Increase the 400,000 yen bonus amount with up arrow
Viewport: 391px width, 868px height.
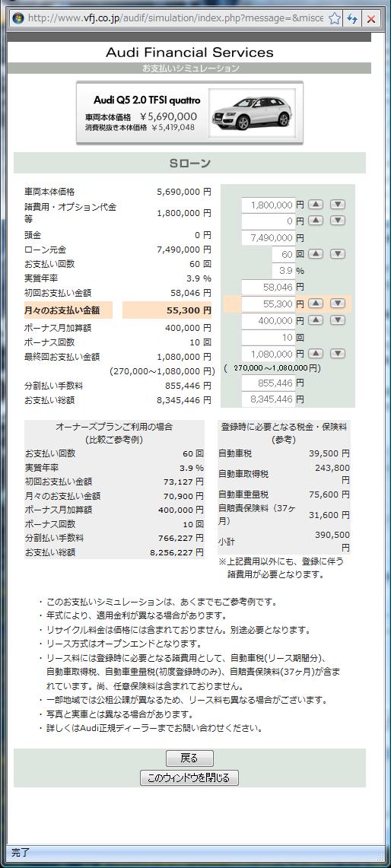315,320
